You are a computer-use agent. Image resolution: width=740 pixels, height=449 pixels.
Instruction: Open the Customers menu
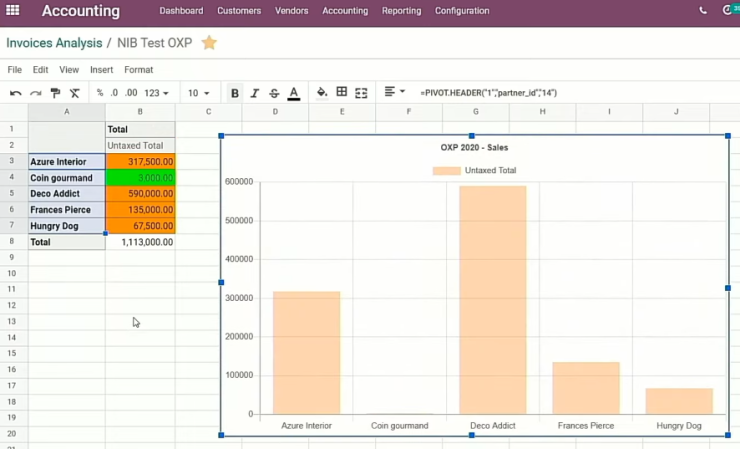click(x=239, y=10)
